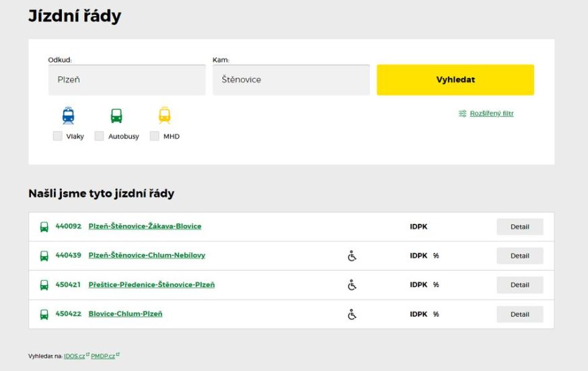Check the MHD checkbox

pos(154,136)
